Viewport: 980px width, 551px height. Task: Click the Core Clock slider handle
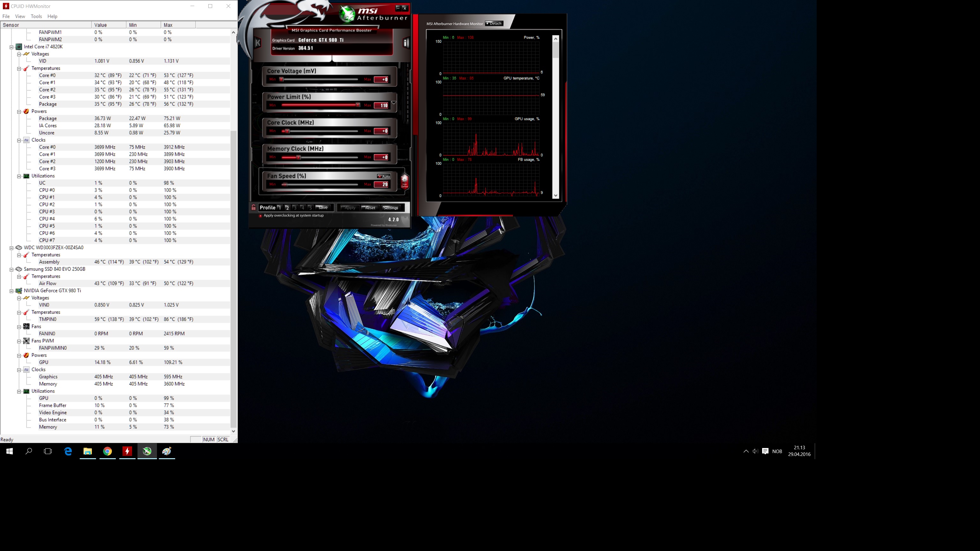287,131
